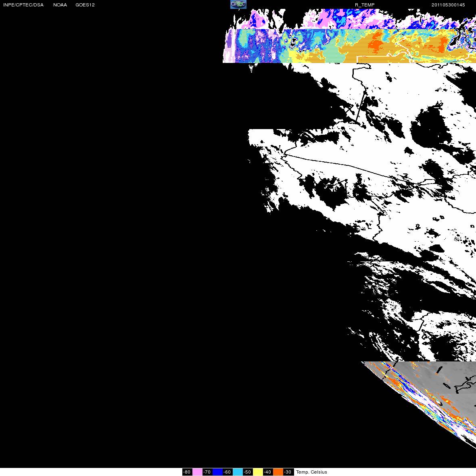476x476 pixels.
Task: Click the -80 legend value
Action: coord(187,472)
